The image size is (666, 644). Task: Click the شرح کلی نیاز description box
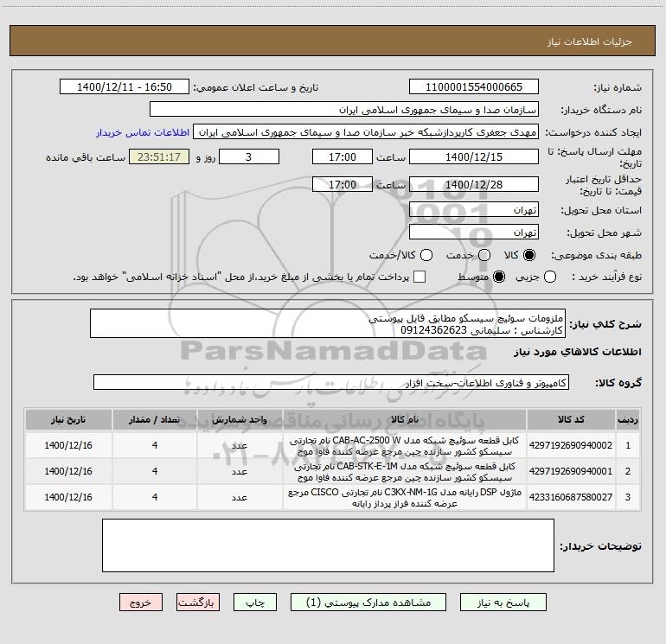[x=328, y=324]
